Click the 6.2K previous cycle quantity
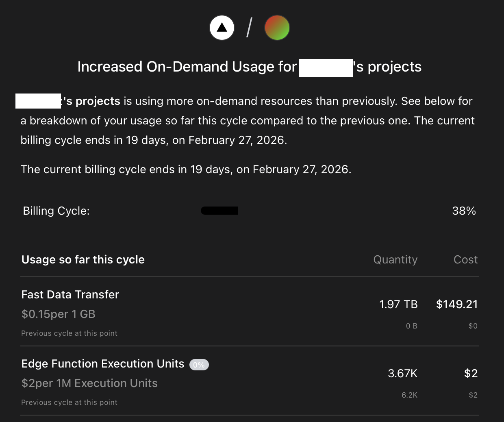The height and width of the screenshot is (422, 504). pyautogui.click(x=409, y=395)
